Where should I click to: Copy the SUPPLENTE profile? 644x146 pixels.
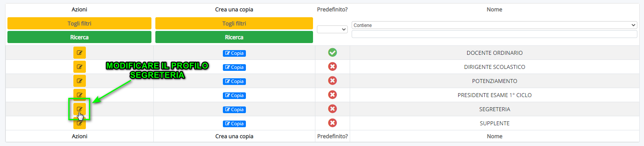pos(234,124)
